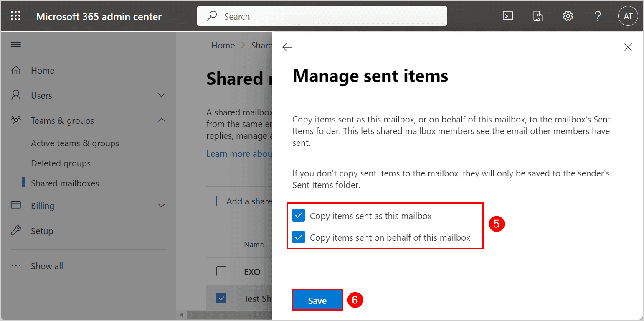The image size is (644, 321).
Task: Collapse the Teams & groups section
Action: [x=161, y=120]
